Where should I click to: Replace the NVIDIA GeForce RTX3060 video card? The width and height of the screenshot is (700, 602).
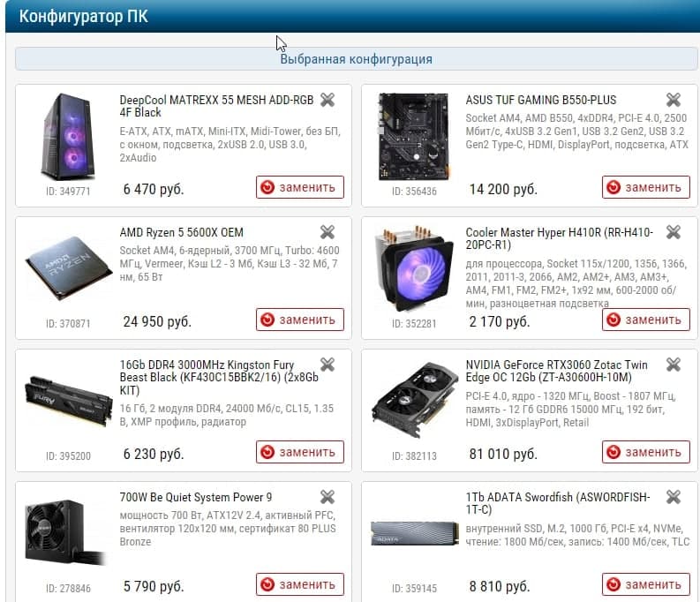(646, 452)
